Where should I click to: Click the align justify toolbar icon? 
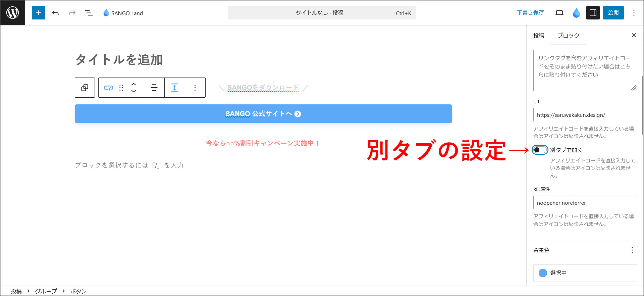click(x=154, y=88)
